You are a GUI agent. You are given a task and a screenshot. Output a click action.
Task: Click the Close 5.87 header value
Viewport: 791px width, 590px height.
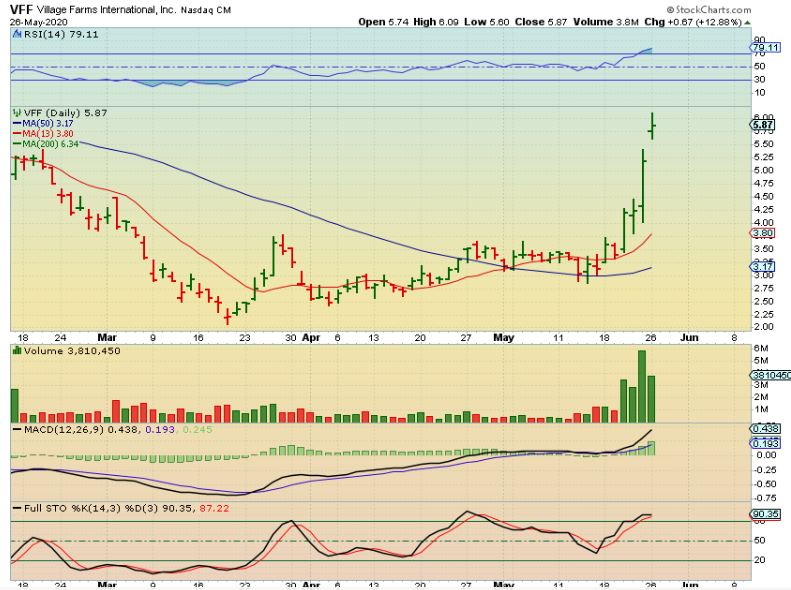click(541, 22)
